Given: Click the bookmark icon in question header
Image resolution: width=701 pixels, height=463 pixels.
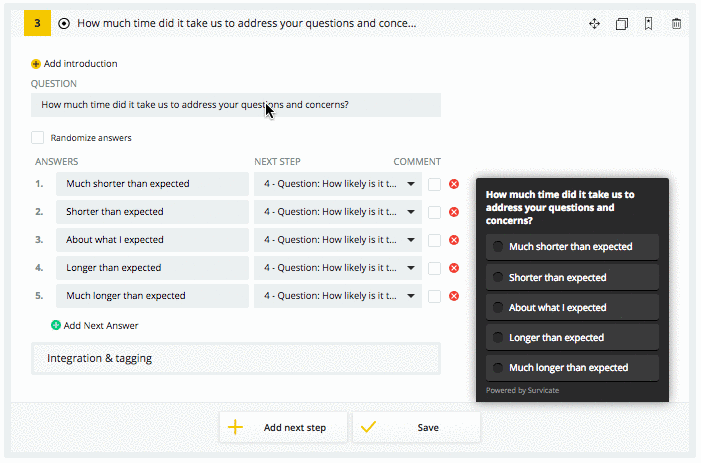Looking at the screenshot, I should 648,24.
